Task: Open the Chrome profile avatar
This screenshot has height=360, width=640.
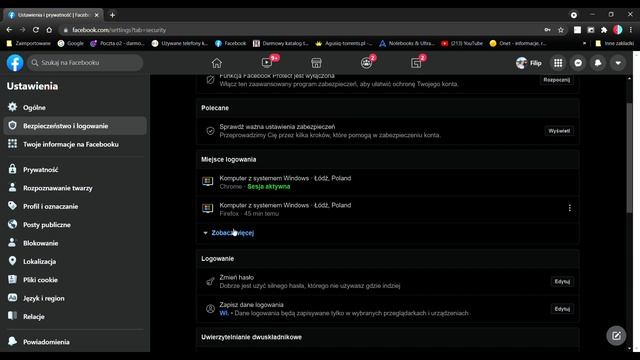Action: click(x=618, y=30)
